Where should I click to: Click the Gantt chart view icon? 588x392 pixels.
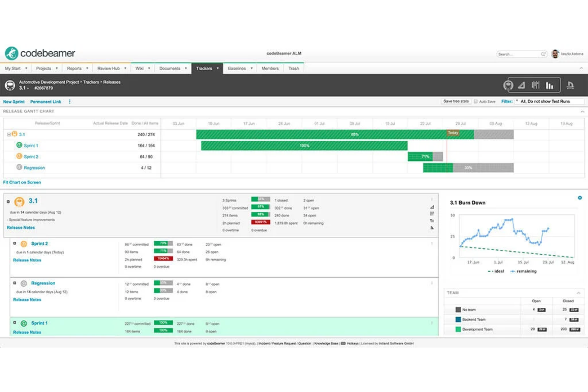click(536, 85)
